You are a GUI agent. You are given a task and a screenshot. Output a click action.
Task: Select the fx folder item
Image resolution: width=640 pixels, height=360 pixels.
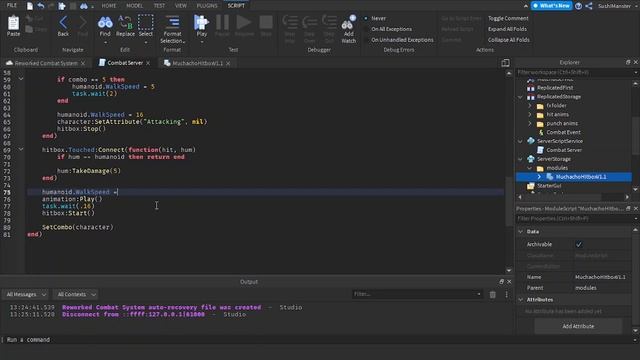point(556,105)
